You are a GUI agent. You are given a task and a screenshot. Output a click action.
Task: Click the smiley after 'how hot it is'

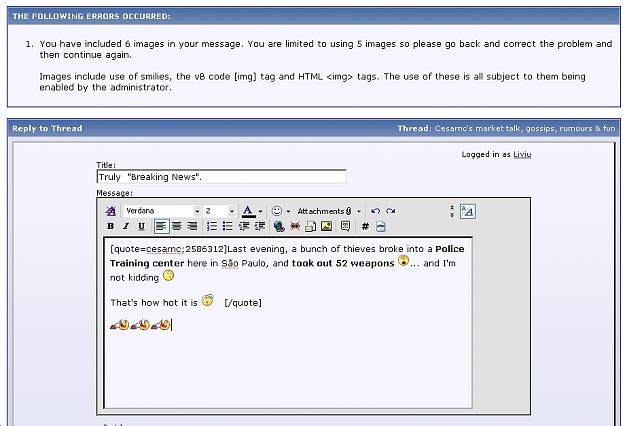[x=207, y=300]
